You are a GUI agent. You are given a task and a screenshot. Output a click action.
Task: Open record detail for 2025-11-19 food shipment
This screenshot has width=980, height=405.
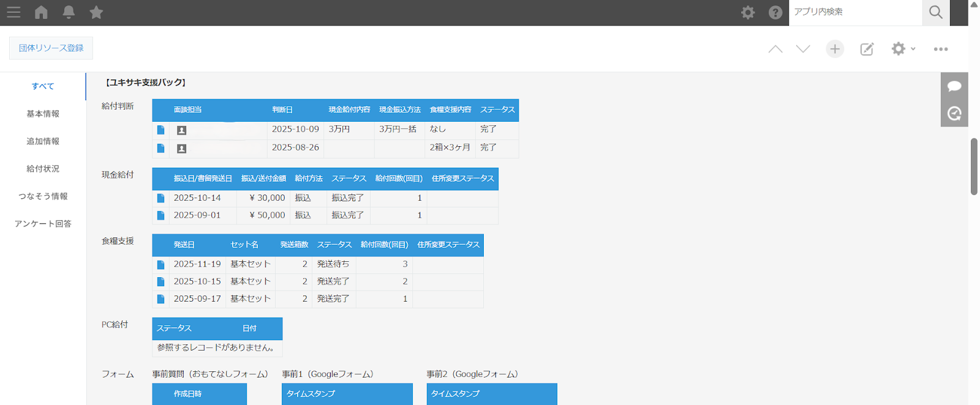pos(160,265)
